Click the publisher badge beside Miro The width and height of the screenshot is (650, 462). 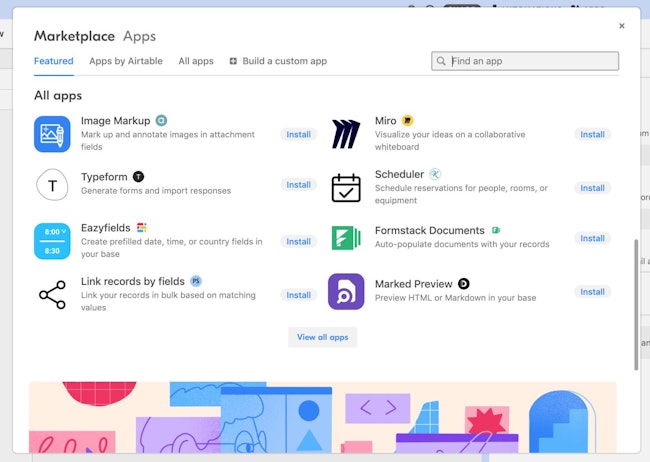point(407,120)
